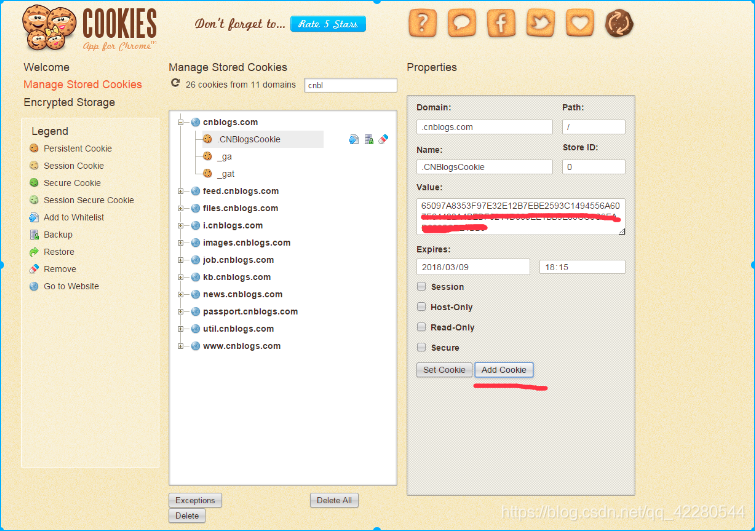Viewport: 755px width, 531px height.
Task: Click the Path input field
Action: pos(593,127)
